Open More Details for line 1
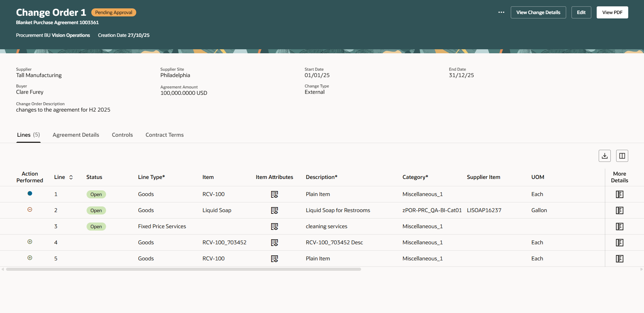 [x=620, y=194]
